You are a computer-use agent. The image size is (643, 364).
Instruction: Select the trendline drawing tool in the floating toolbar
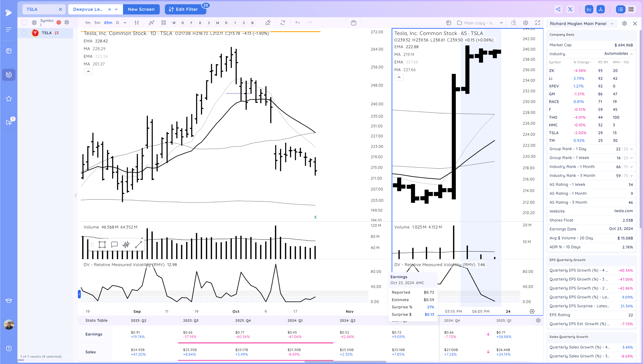(x=138, y=244)
